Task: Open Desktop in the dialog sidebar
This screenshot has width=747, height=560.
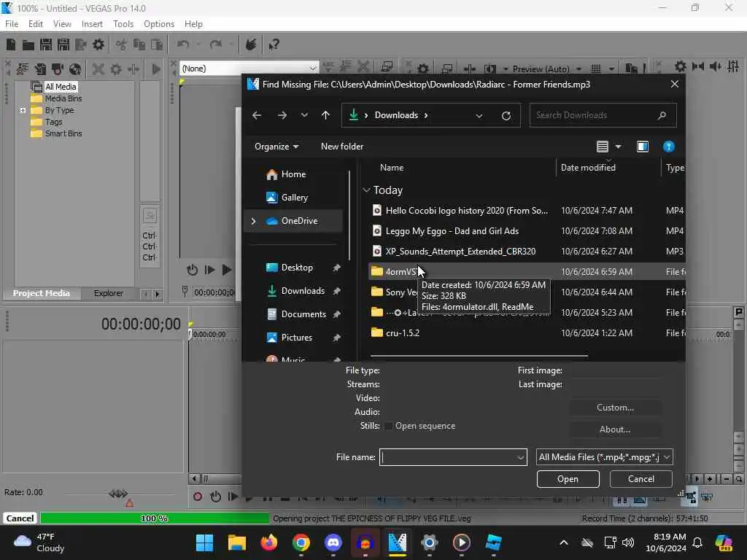Action: point(297,268)
